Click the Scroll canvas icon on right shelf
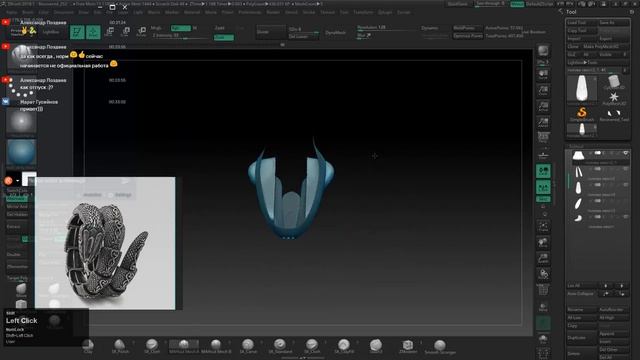The height and width of the screenshot is (360, 640). click(543, 75)
